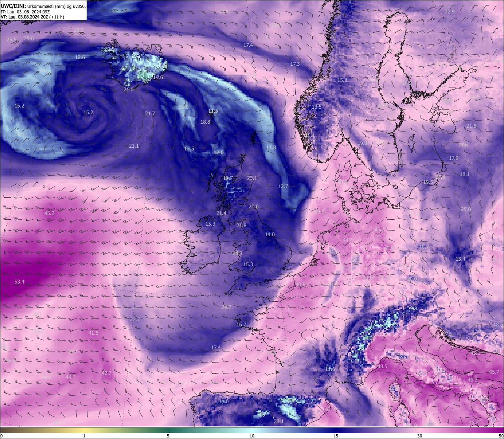Select the 13.5 value over Norway
The image size is (504, 439).
317,107
